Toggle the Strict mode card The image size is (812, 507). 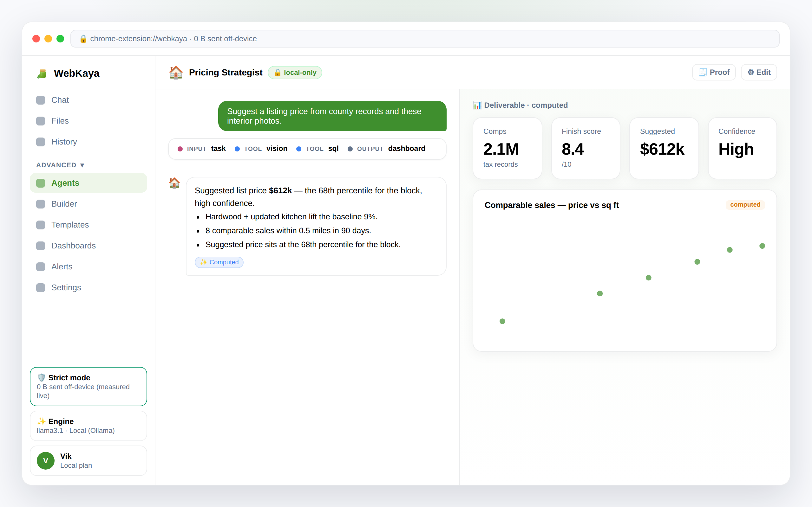click(88, 386)
